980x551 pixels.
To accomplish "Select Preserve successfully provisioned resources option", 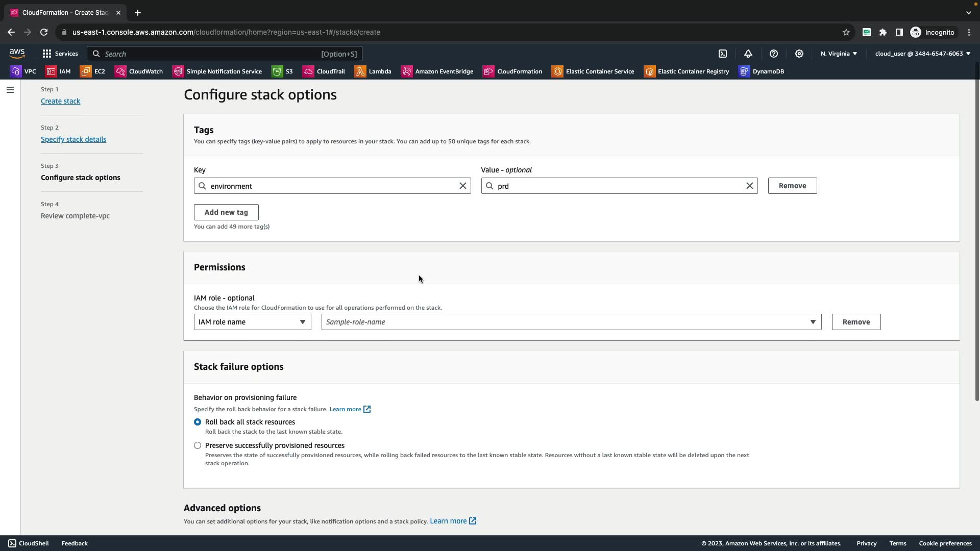I will click(x=198, y=445).
